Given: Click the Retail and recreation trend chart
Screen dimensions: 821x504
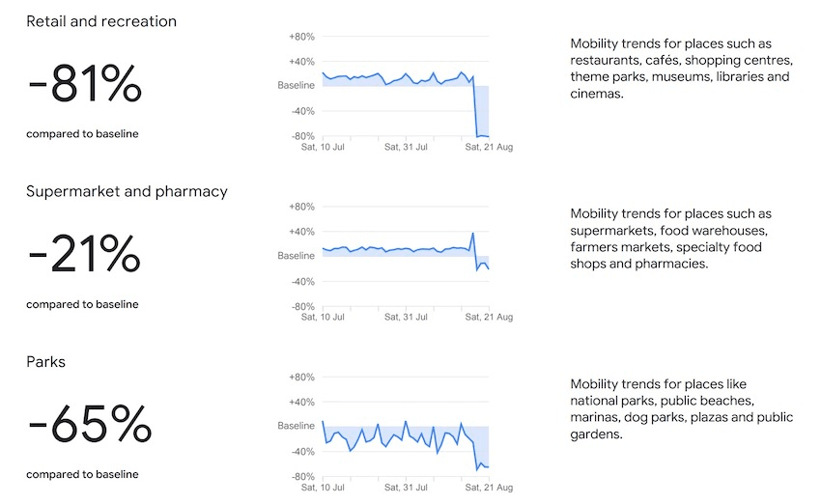Looking at the screenshot, I should click(x=406, y=87).
